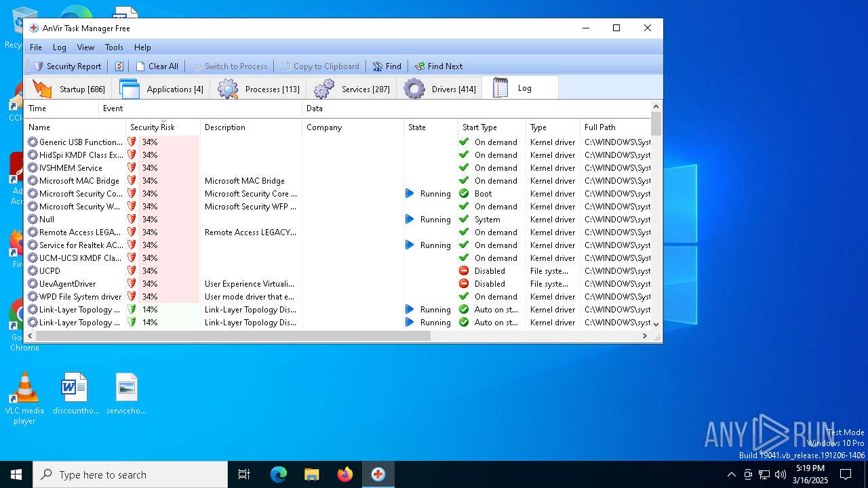The image size is (868, 488).
Task: Click Running arrow icon for Microsoft Security Core
Action: pos(410,194)
